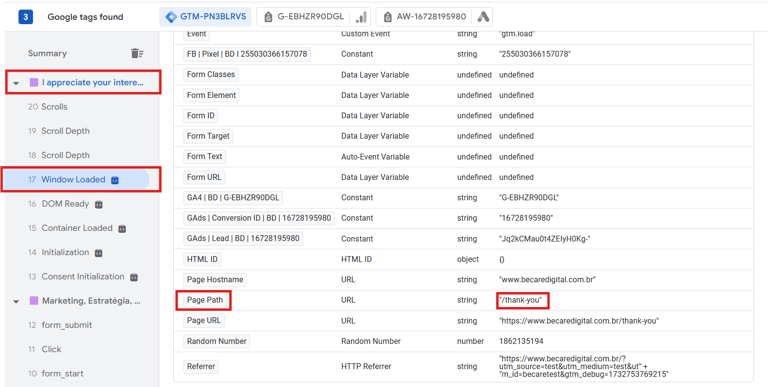Click the API icon next to Window Loaded

(x=115, y=180)
